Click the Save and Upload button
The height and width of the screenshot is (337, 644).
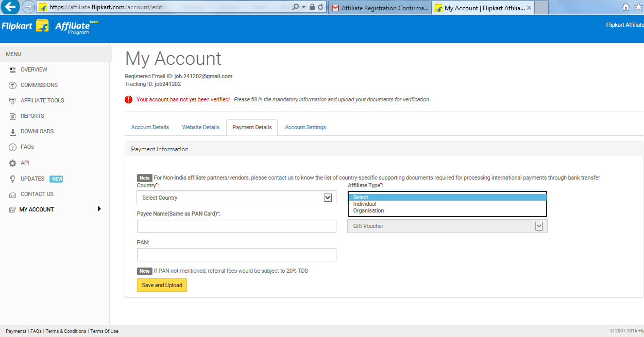click(x=162, y=285)
